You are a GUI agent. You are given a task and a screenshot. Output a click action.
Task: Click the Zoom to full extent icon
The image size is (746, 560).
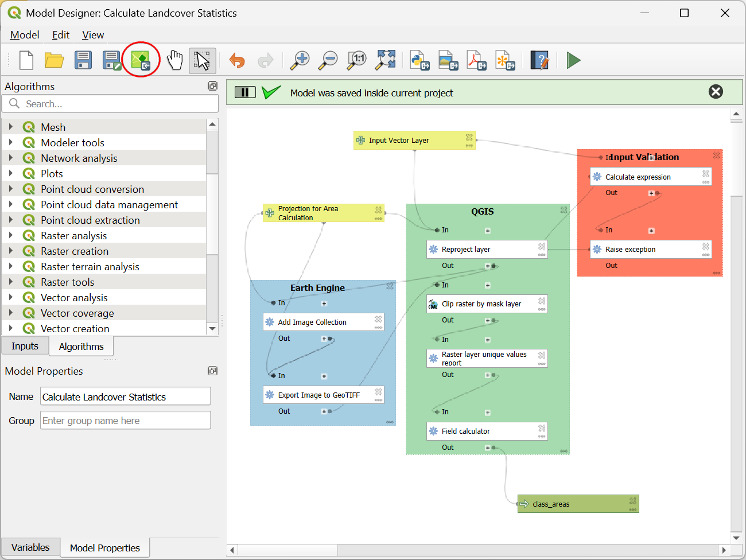tap(386, 60)
